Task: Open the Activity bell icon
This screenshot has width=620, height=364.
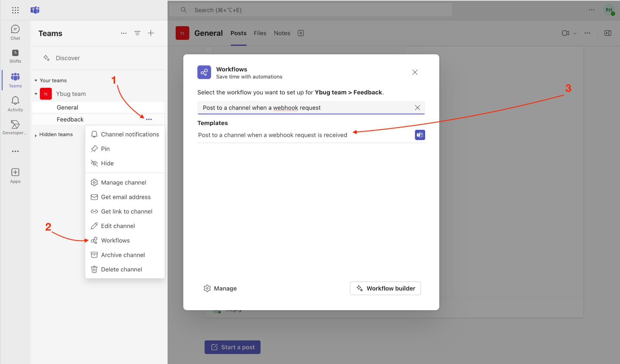Action: coord(15,104)
